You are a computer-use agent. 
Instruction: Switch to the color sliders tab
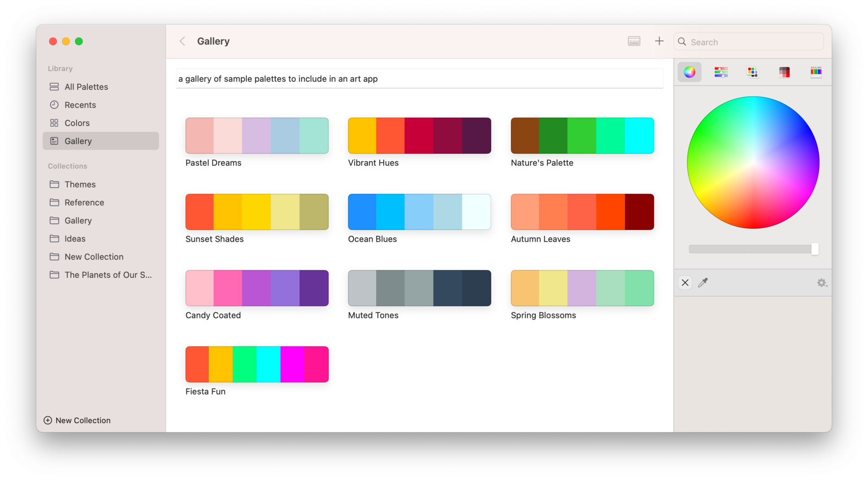721,72
